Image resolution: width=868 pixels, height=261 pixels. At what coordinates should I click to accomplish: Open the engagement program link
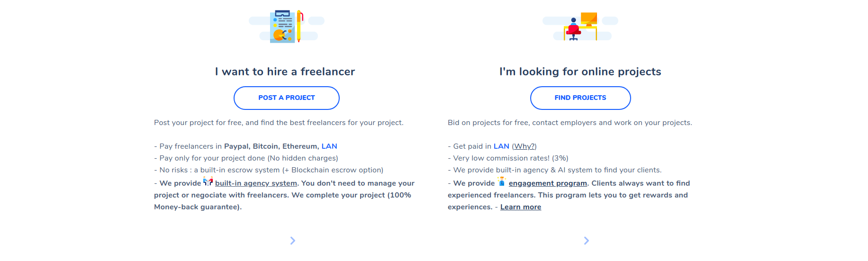pyautogui.click(x=548, y=183)
